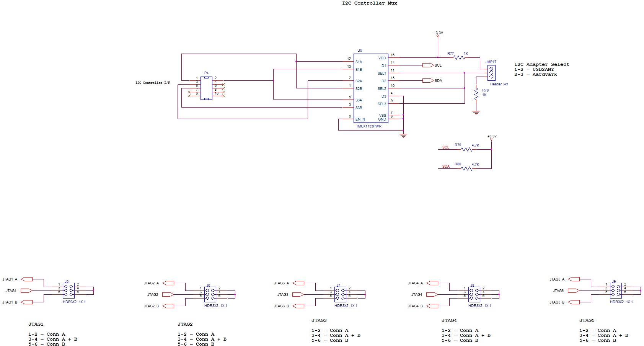Click the 'HDR3X2 .1X.1' label under J5
The height and width of the screenshot is (346, 644).
[74, 302]
